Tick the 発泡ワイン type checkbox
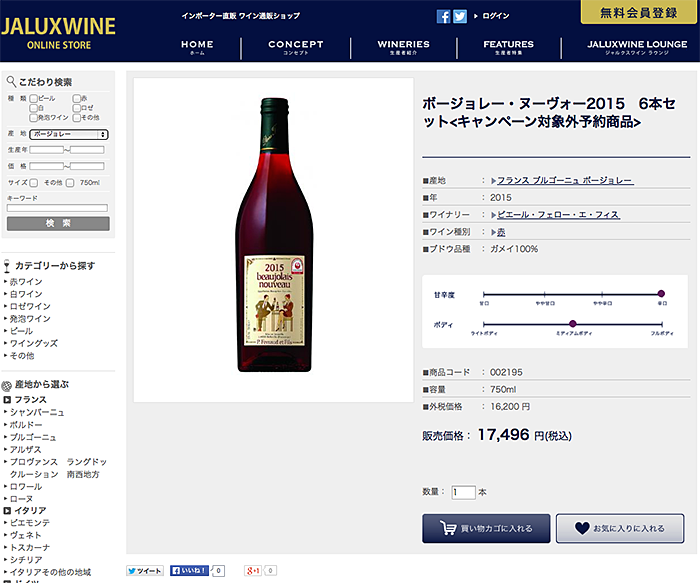Screen dimensions: 700x583 pos(33,118)
